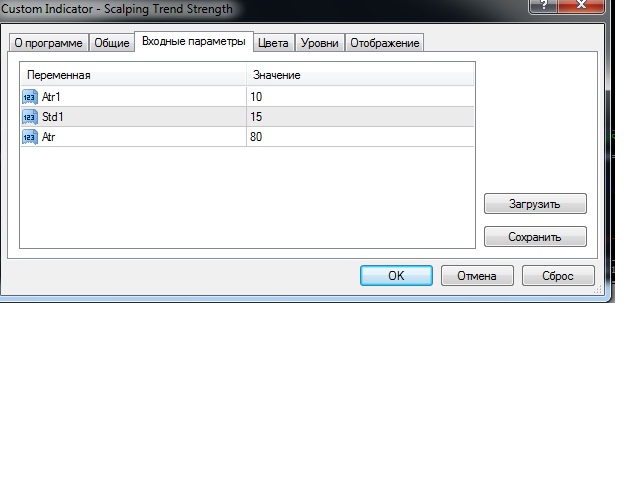The width and height of the screenshot is (640, 480).
Task: Click the 'Сброс' reset button
Action: click(x=558, y=276)
